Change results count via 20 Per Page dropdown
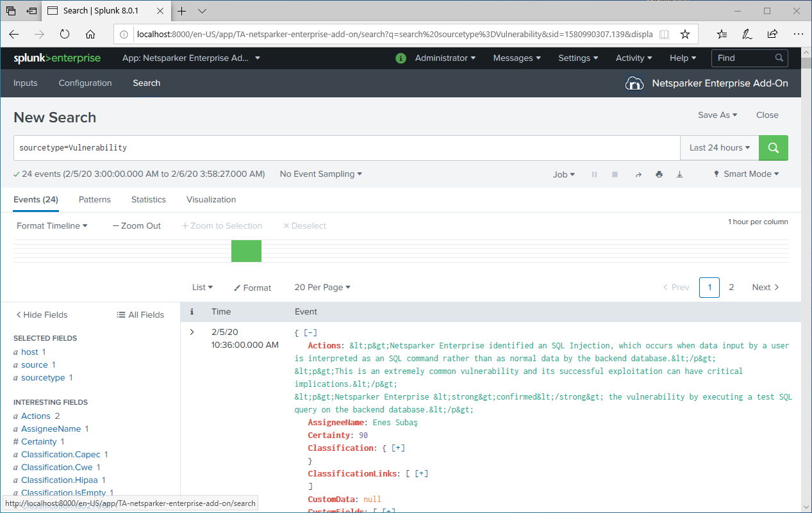Viewport: 812px width, 513px height. tap(322, 287)
